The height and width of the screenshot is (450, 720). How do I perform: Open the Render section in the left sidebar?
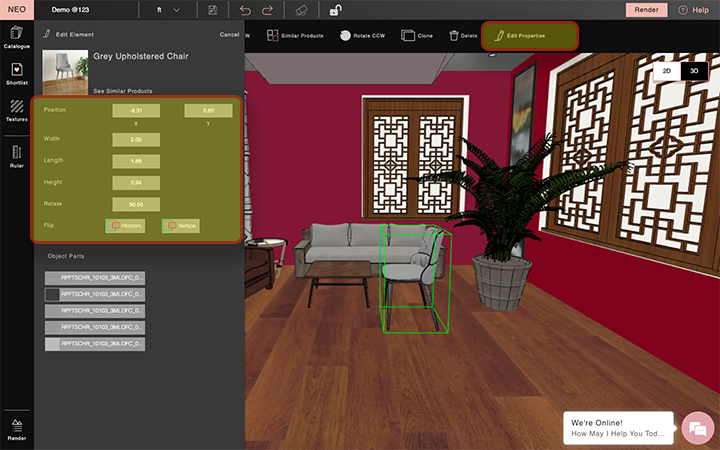tap(17, 429)
